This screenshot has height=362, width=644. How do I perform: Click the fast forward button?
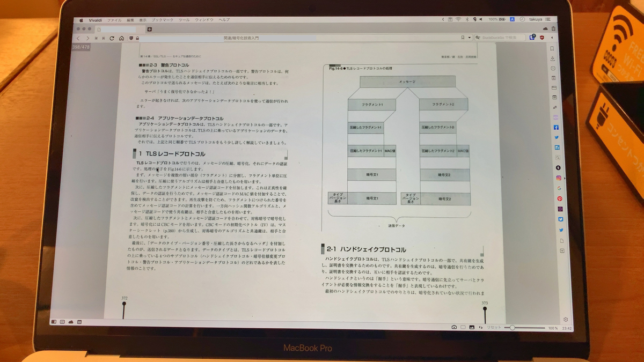coord(103,39)
